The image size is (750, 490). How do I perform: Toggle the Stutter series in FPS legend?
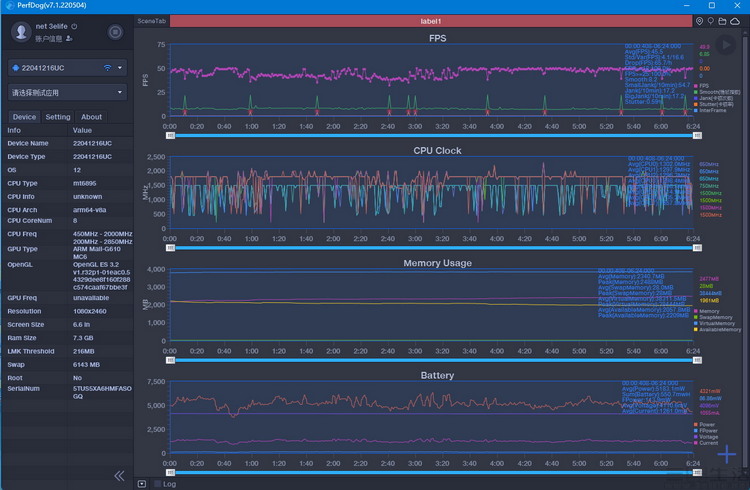713,104
